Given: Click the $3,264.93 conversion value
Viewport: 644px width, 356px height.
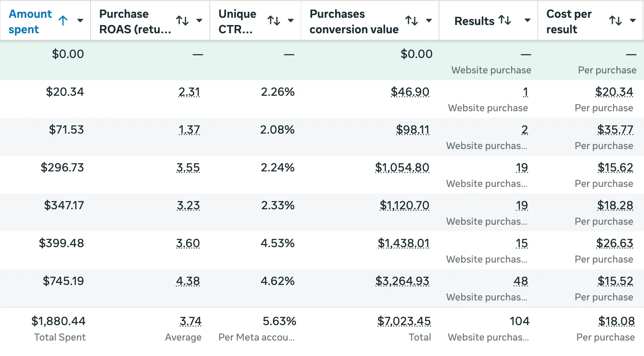Looking at the screenshot, I should pos(402,281).
